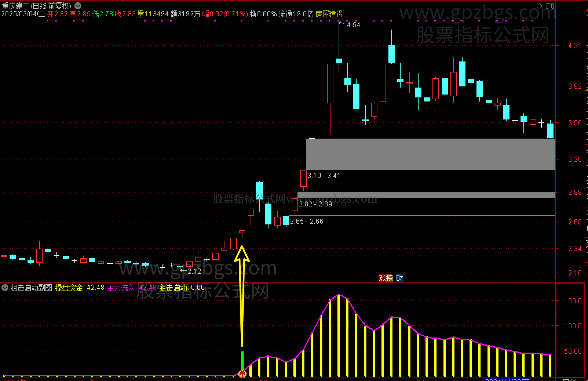Open the dropdown arrow beside 重庆建工 title
The width and height of the screenshot is (588, 381).
click(x=78, y=6)
